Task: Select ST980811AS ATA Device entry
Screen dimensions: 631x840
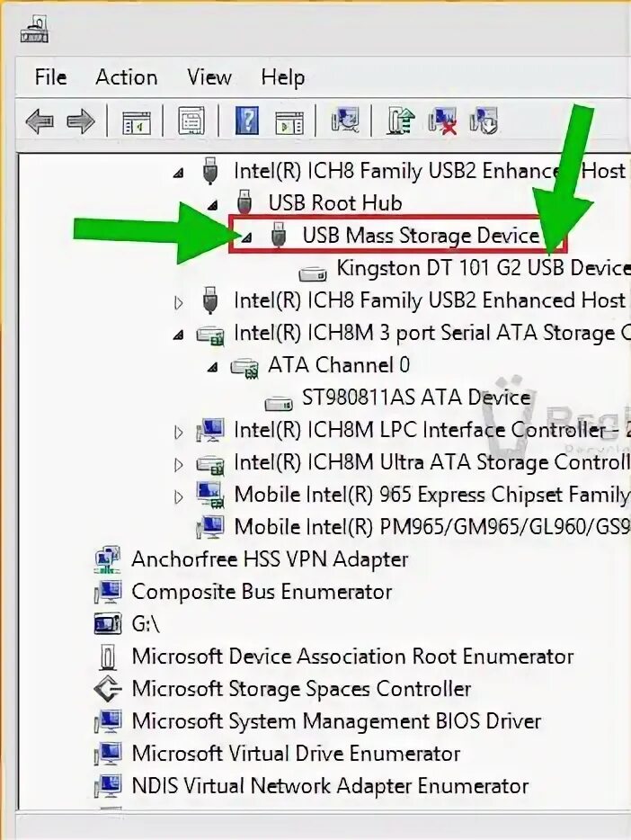Action: (x=416, y=398)
